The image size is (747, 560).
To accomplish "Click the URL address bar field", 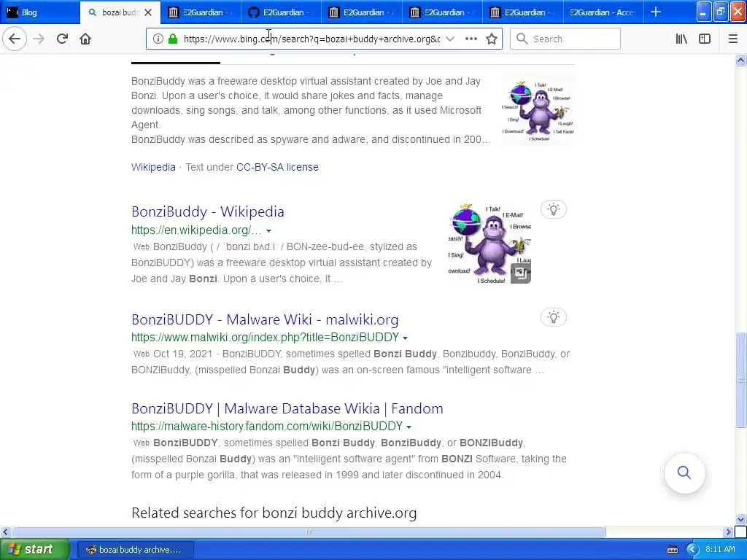I will click(311, 39).
